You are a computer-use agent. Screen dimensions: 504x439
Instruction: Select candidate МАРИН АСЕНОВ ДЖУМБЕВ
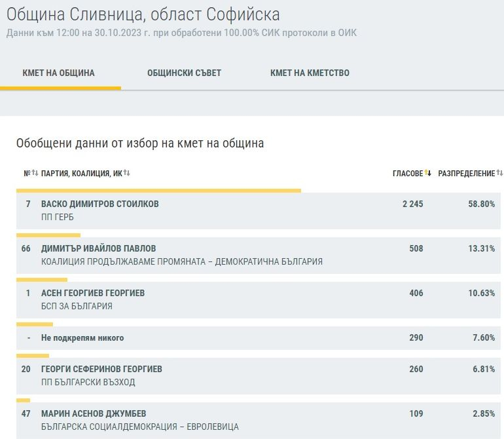(94, 413)
